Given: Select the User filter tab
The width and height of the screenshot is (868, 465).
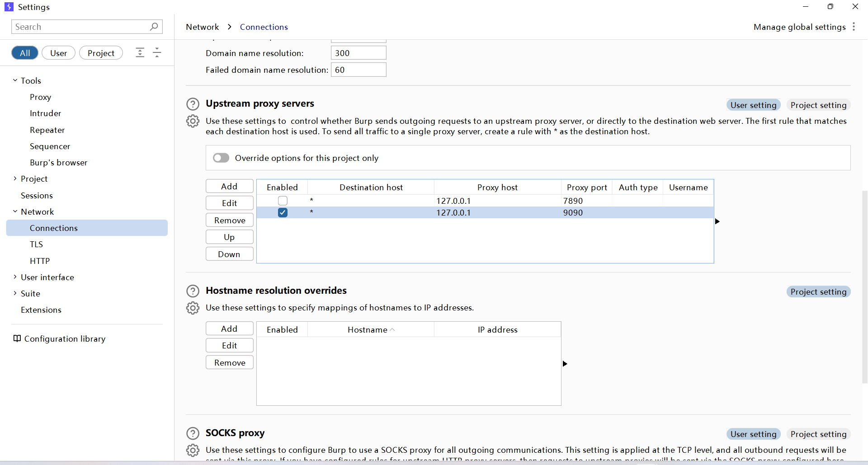Looking at the screenshot, I should point(58,53).
